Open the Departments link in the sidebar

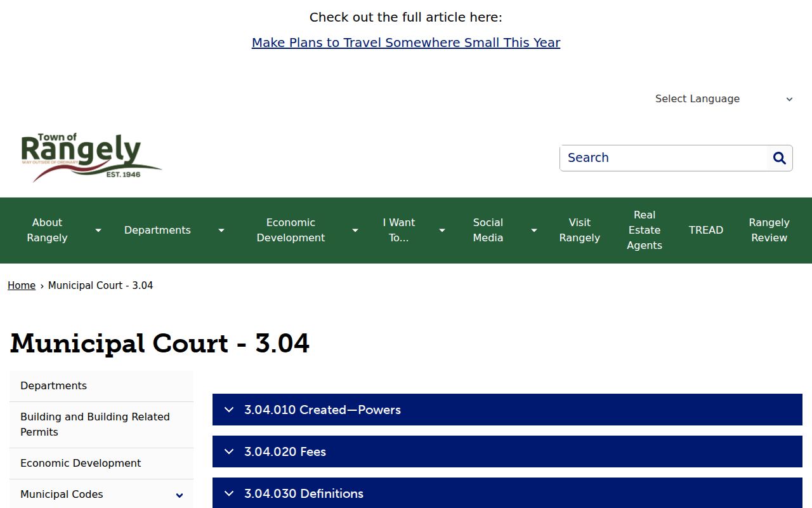(101, 386)
